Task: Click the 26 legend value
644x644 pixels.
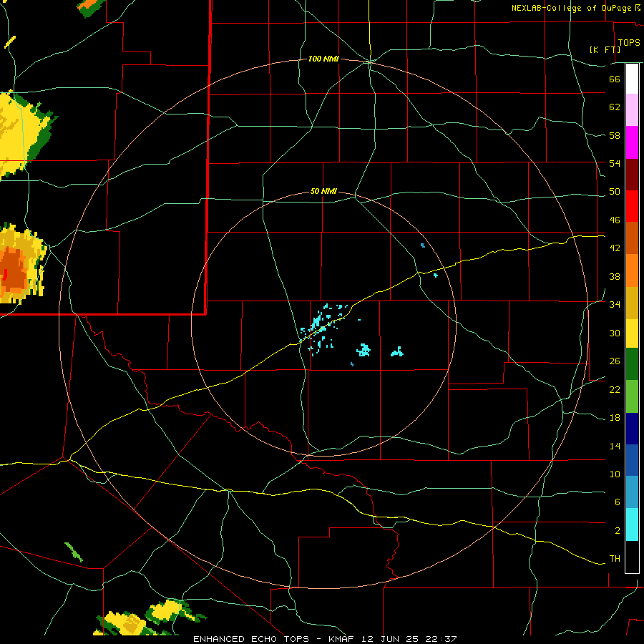Action: [615, 361]
